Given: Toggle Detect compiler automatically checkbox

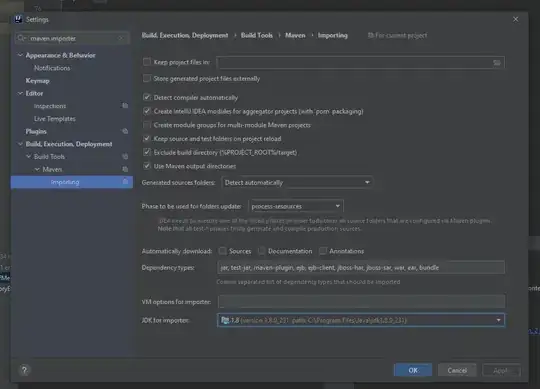Looking at the screenshot, I should (147, 97).
